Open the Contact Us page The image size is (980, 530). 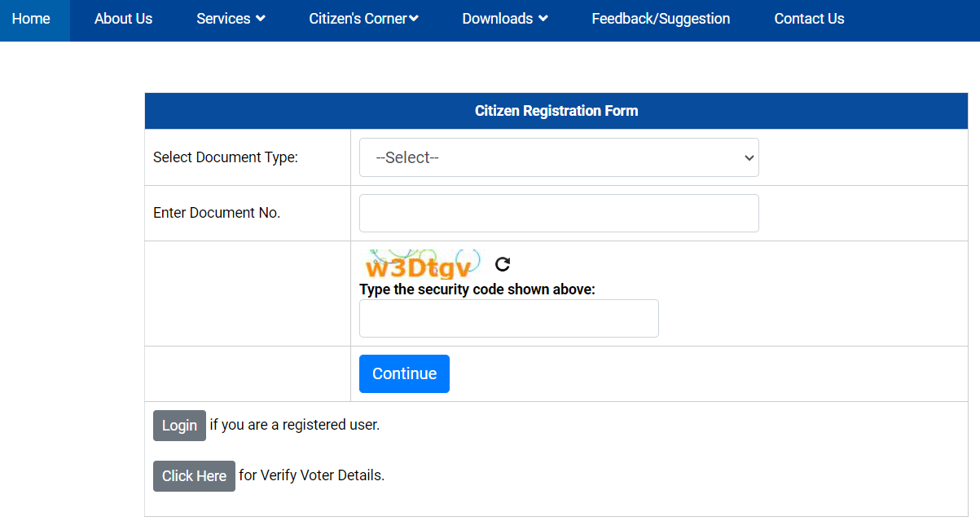pos(809,19)
